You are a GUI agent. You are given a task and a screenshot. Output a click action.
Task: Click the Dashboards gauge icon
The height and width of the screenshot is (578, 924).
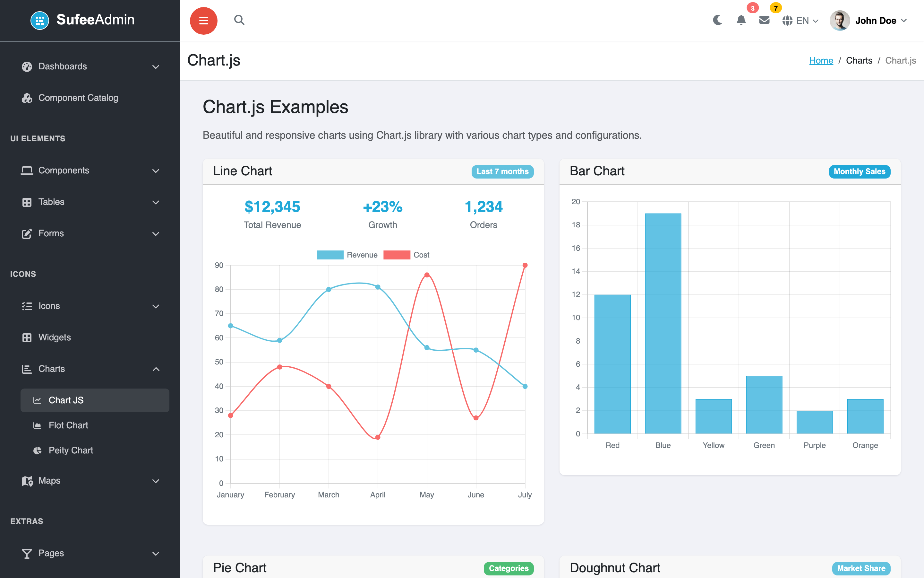click(x=27, y=66)
